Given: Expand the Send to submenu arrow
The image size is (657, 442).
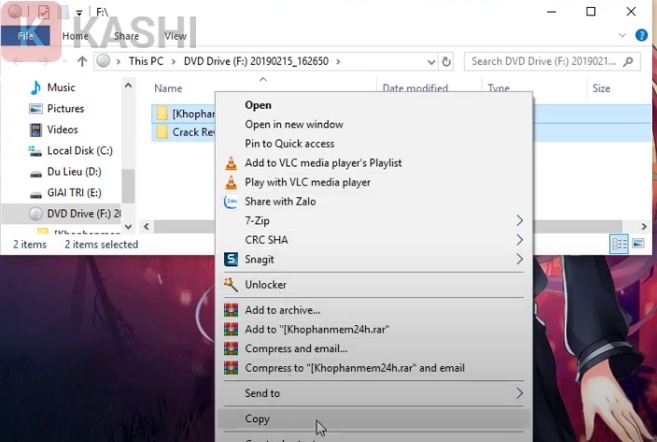Looking at the screenshot, I should coord(520,393).
